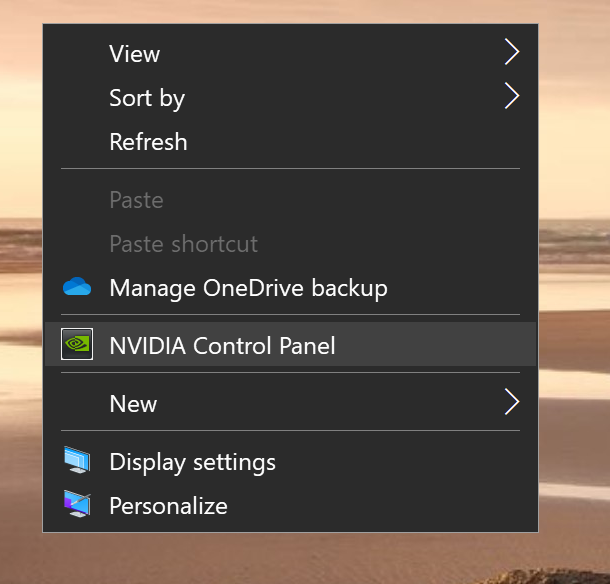The height and width of the screenshot is (584, 610).
Task: Choose Refresh from the context menu
Action: [x=290, y=141]
